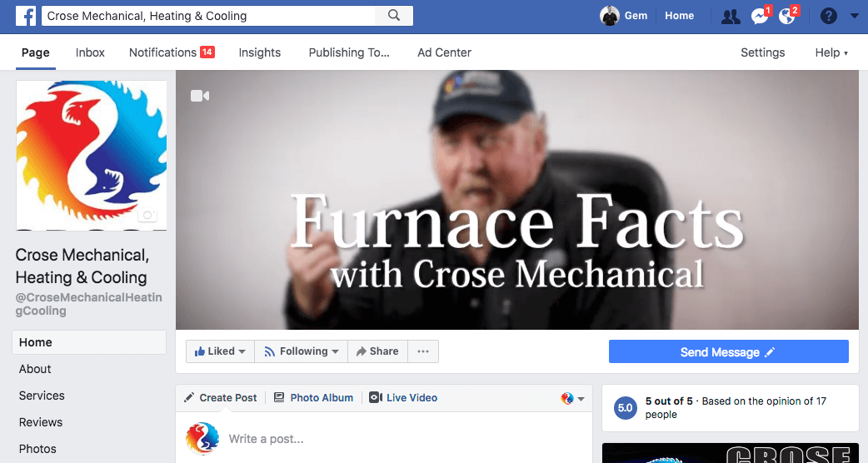Viewport: 868px width, 463px height.
Task: Click the Facebook logo icon
Action: (26, 16)
